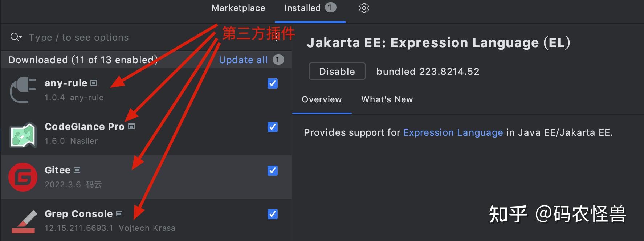Select the Grep Console plugin name

[x=78, y=214]
